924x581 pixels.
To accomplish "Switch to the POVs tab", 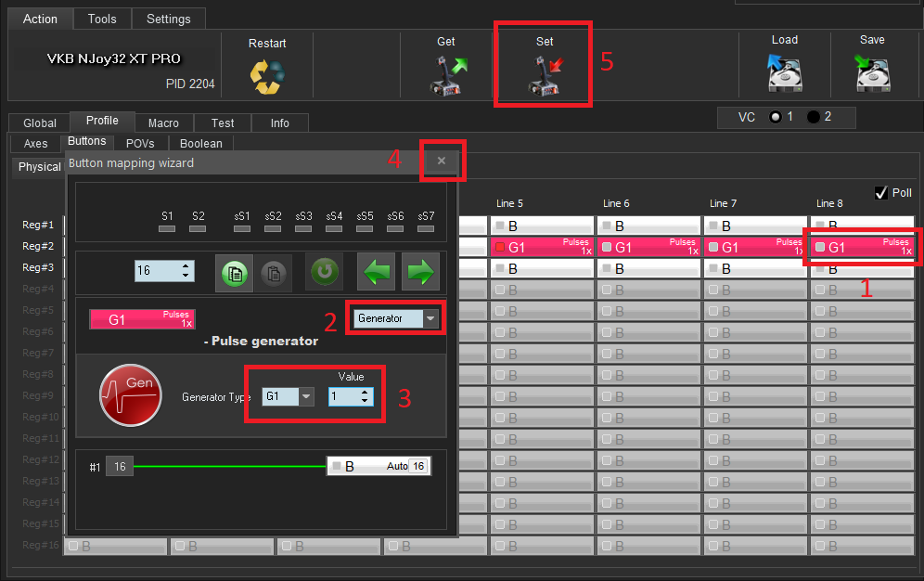I will tap(140, 143).
